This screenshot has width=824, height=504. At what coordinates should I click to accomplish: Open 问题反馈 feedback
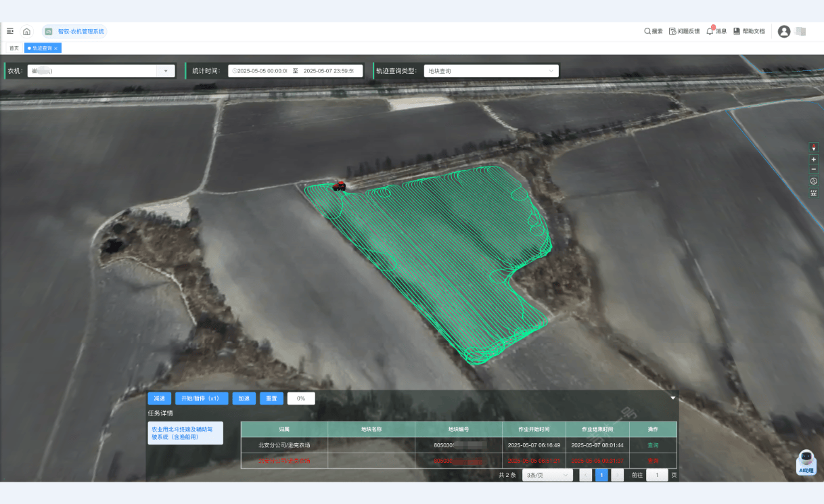[x=684, y=31]
